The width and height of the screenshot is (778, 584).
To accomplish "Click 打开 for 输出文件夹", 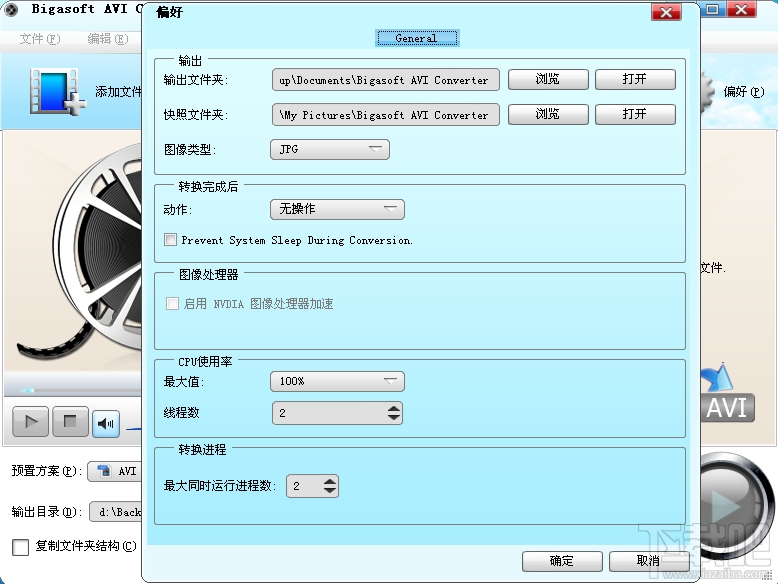I will coord(635,79).
